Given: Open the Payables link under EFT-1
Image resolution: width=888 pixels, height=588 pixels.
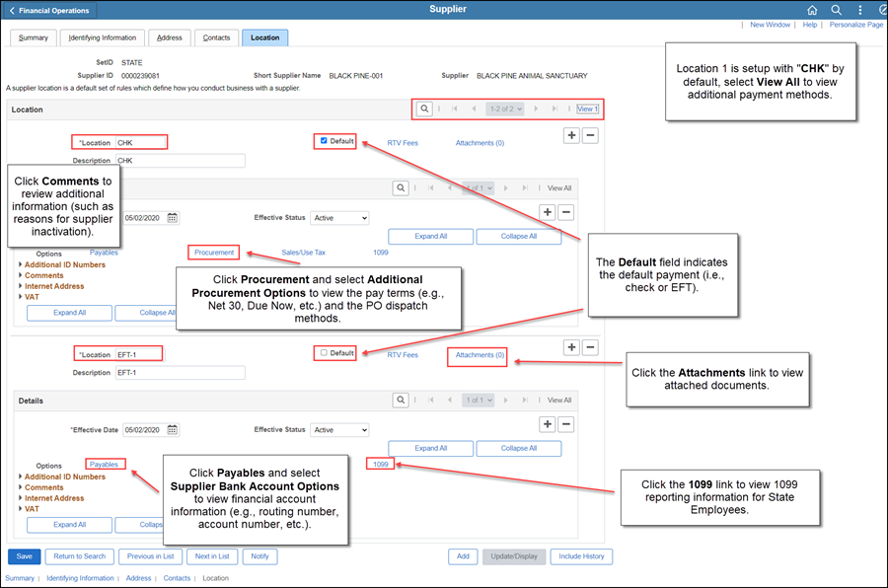Looking at the screenshot, I should point(104,464).
